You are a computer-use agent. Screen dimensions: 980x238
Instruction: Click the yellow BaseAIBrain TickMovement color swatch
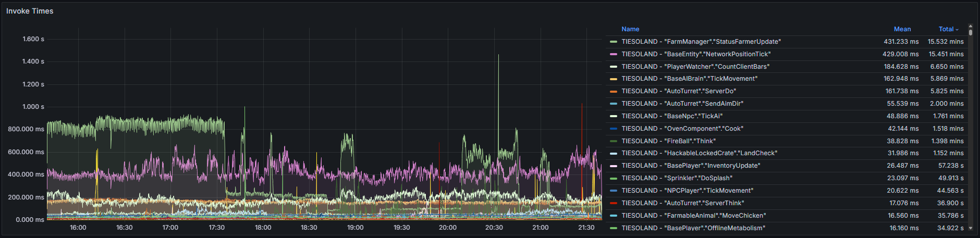pyautogui.click(x=614, y=79)
